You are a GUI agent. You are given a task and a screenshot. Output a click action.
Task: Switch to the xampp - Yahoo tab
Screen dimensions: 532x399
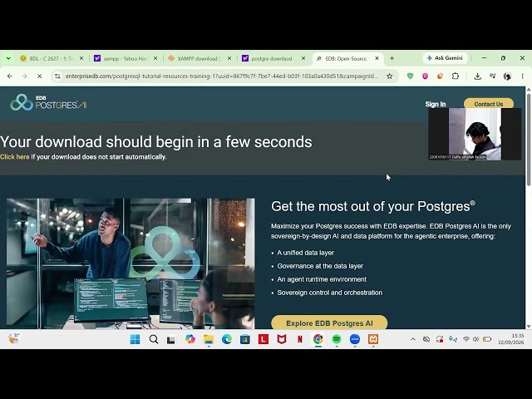point(124,58)
